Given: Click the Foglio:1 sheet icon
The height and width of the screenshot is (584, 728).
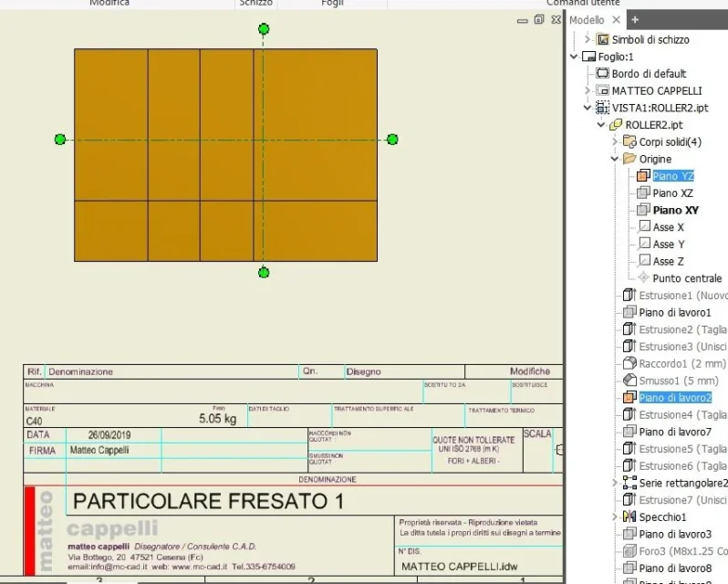Looking at the screenshot, I should 588,57.
